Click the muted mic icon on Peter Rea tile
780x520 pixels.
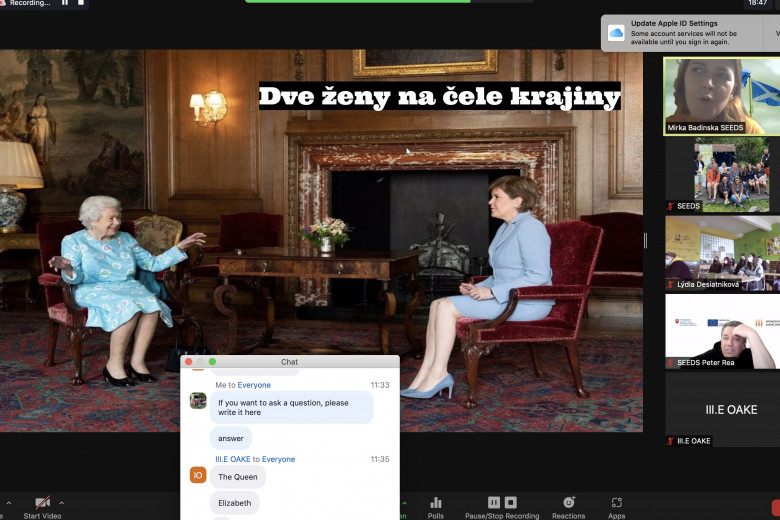671,363
